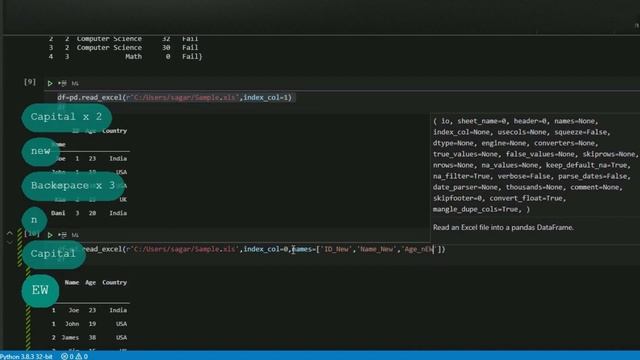Click 'Dami' in cell [9] output table

[x=58, y=213]
